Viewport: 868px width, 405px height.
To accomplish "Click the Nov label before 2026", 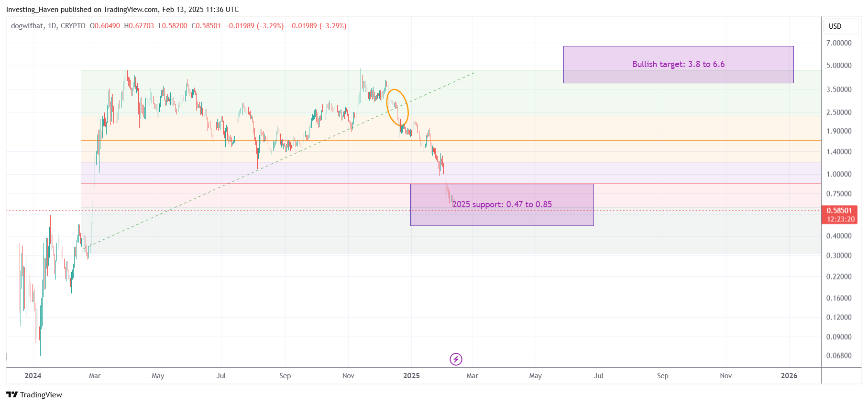I will tap(725, 376).
